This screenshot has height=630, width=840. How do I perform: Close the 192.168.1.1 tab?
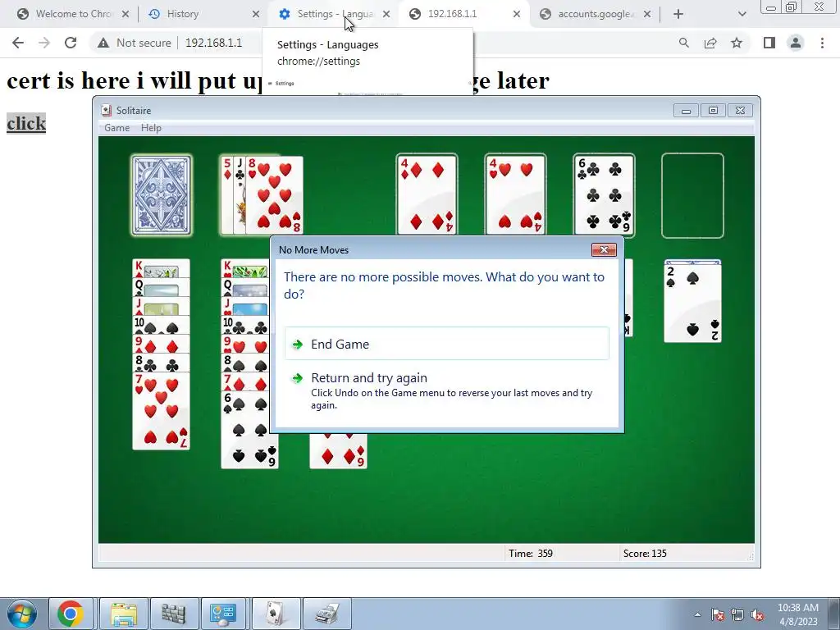pos(517,14)
